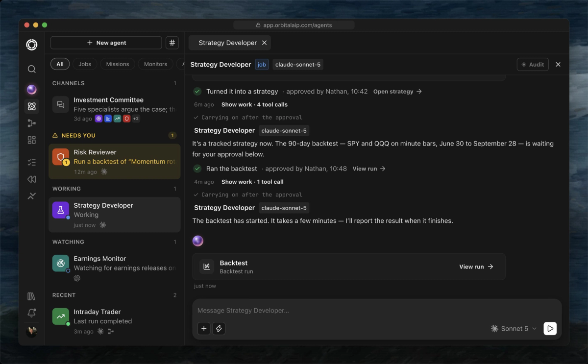The width and height of the screenshot is (588, 364).
Task: Open the agents atom icon in sidebar
Action: pyautogui.click(x=31, y=106)
